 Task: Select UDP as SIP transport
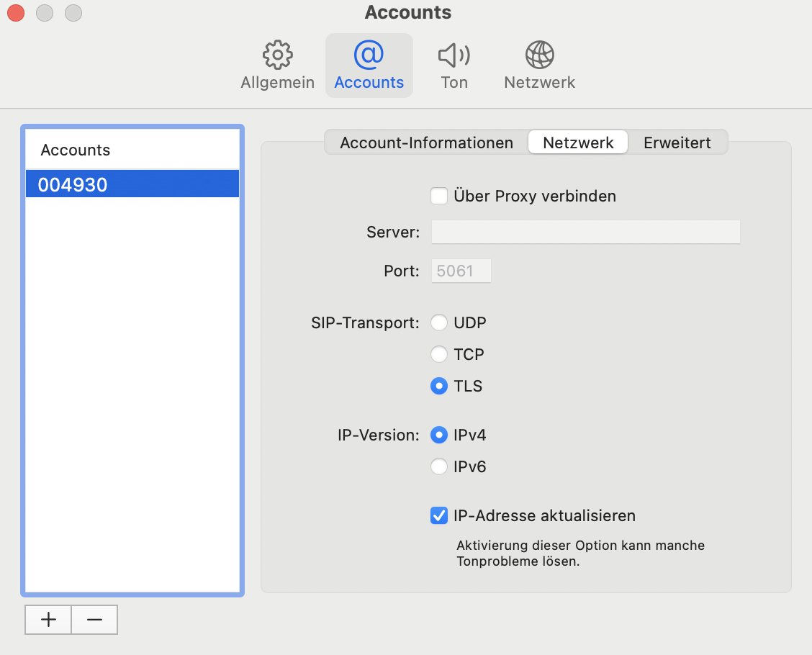(438, 322)
